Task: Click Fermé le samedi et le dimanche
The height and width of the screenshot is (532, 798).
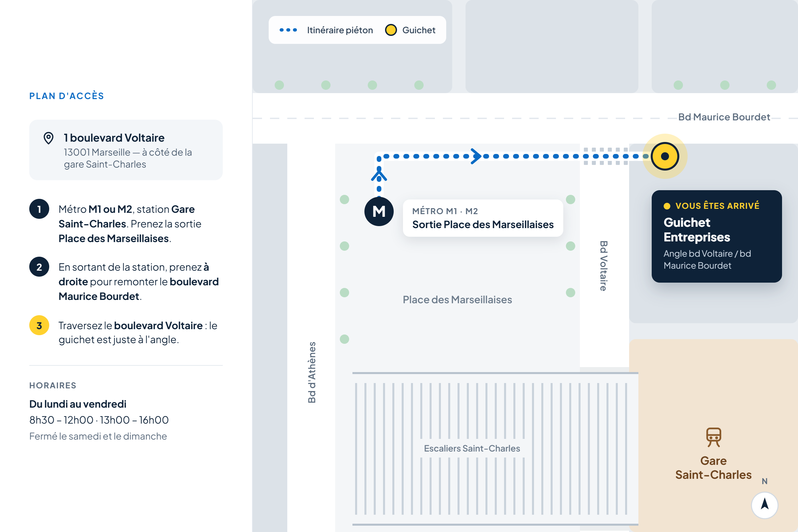Action: (98, 436)
